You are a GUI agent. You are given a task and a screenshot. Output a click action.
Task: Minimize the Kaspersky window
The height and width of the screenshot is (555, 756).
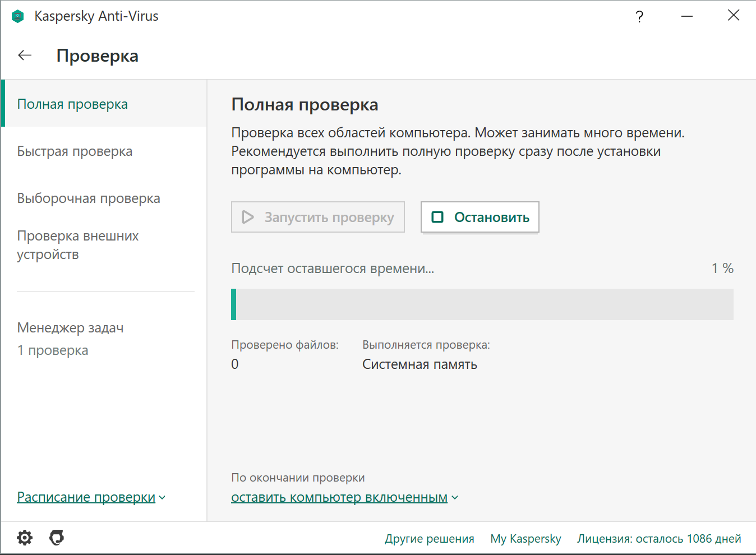click(x=687, y=16)
